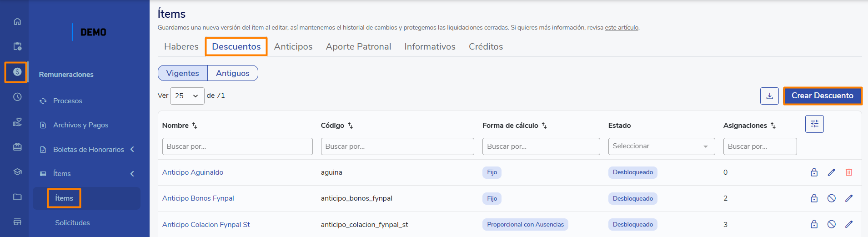Open table column settings icon
The image size is (868, 237).
click(814, 124)
